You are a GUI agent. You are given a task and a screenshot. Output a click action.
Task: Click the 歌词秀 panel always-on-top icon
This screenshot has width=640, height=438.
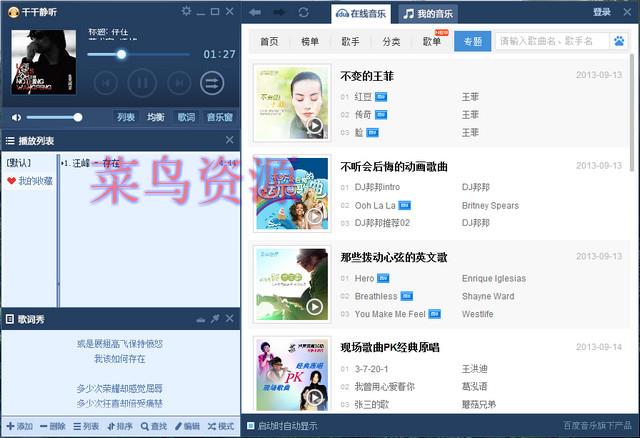200,320
